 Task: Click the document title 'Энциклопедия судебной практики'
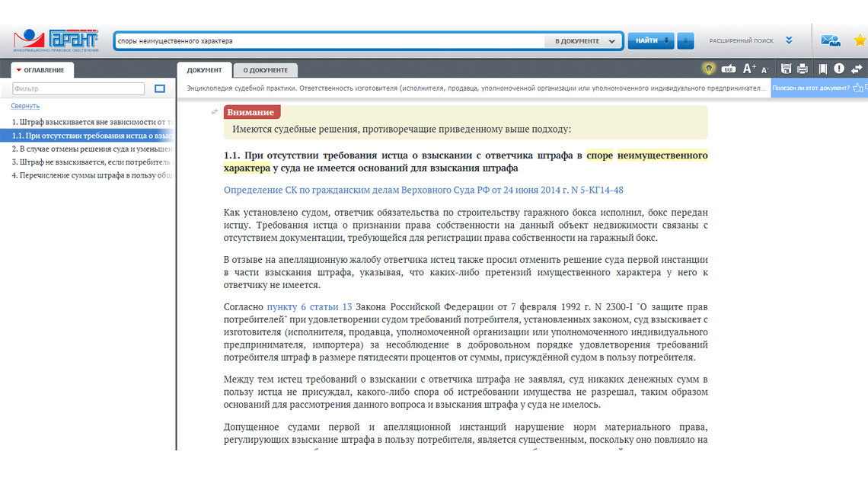tap(476, 88)
